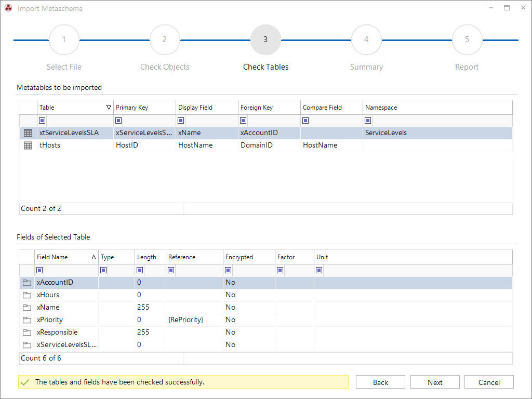Open the filter operator for Reference column

(171, 270)
